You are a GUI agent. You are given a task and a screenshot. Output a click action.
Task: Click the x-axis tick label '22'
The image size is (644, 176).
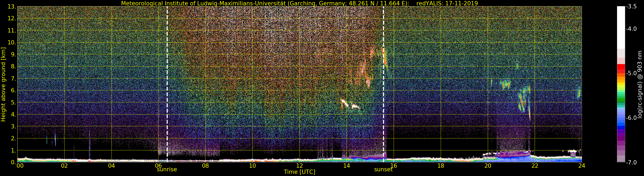tap(535, 166)
